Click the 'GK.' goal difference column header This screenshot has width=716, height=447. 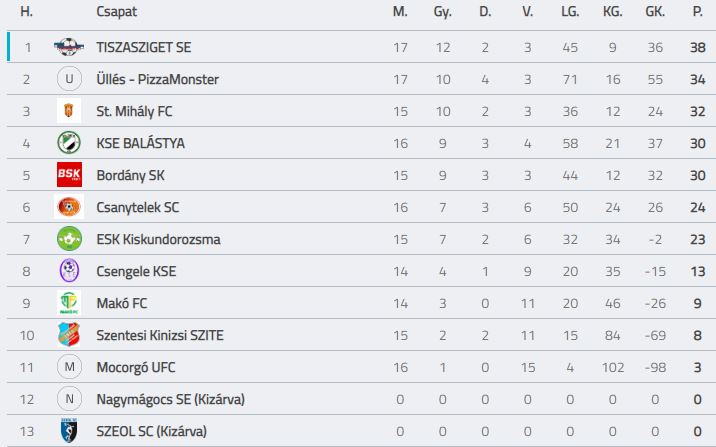pos(655,11)
